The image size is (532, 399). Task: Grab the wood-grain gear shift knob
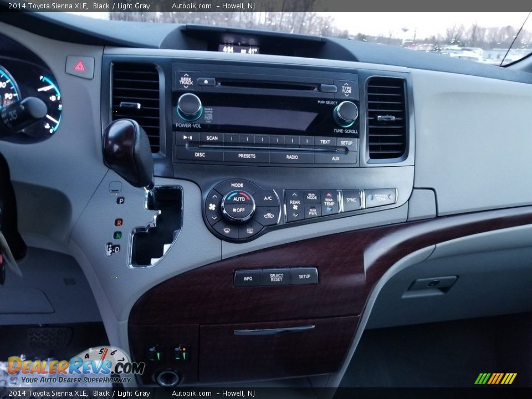click(128, 153)
